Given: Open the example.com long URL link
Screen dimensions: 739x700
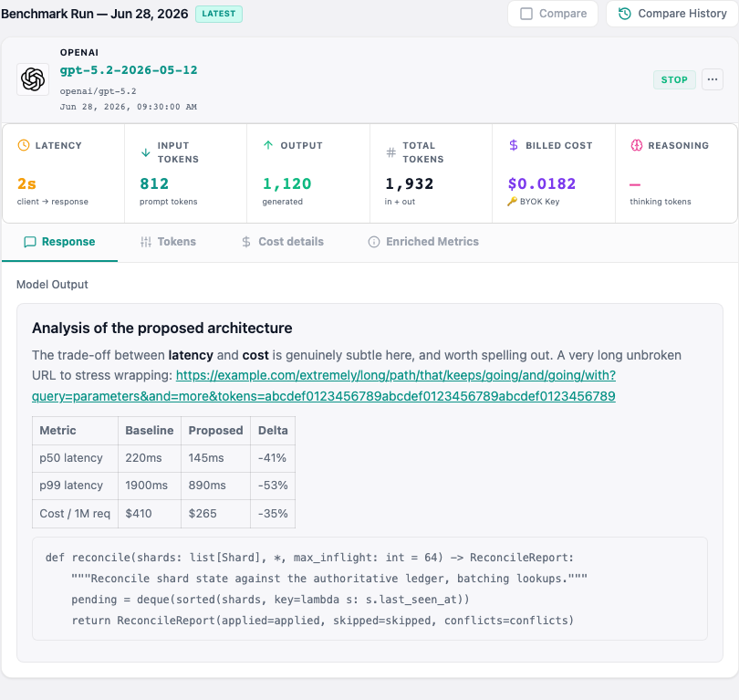Looking at the screenshot, I should (324, 385).
